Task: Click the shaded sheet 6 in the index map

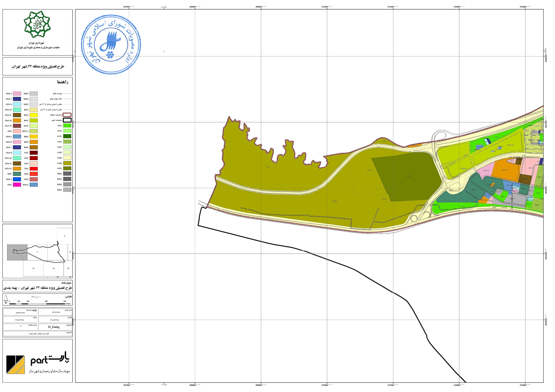Action: click(x=17, y=252)
